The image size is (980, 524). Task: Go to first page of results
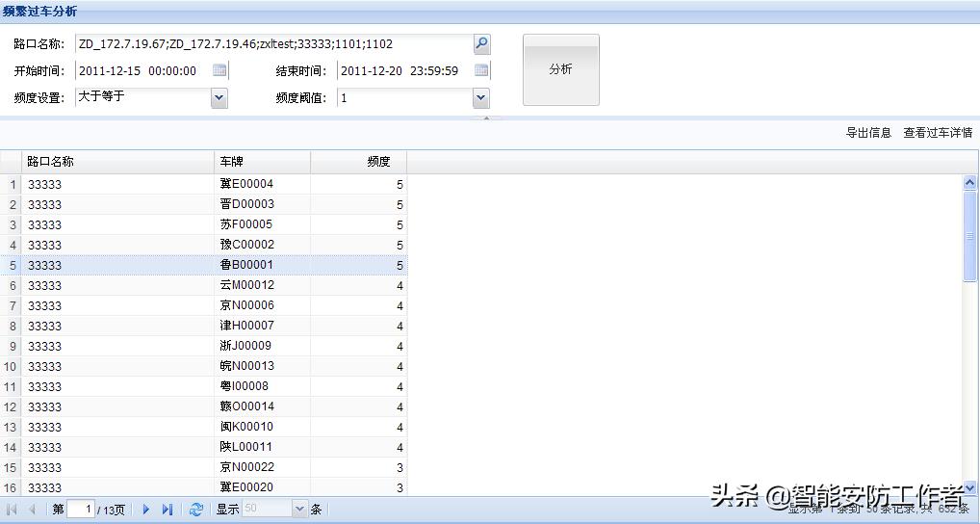pyautogui.click(x=12, y=510)
